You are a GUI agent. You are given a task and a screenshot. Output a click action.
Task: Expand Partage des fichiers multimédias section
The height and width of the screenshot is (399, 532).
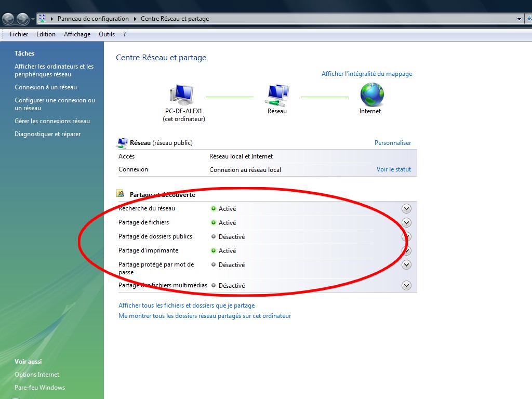coord(406,285)
